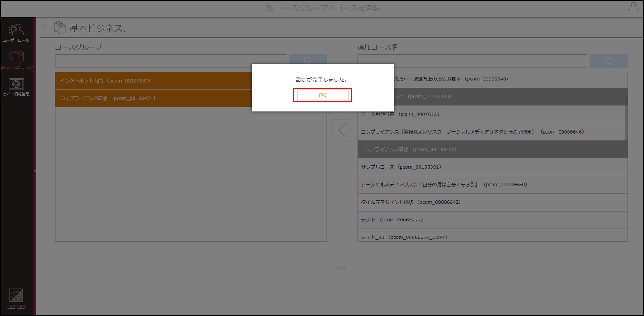Select タイムマネジメント研修 (pcom_00006642)

pyautogui.click(x=492, y=202)
